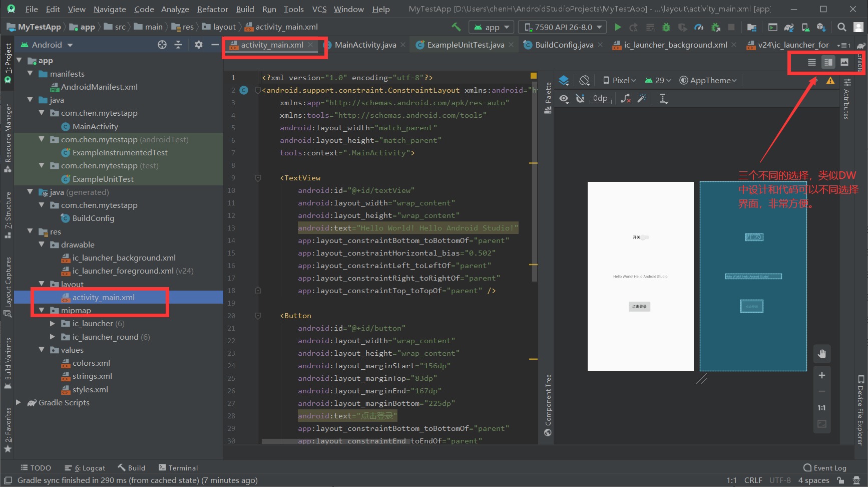
Task: Toggle Autoconnect magnet in design toolbar
Action: click(x=580, y=98)
